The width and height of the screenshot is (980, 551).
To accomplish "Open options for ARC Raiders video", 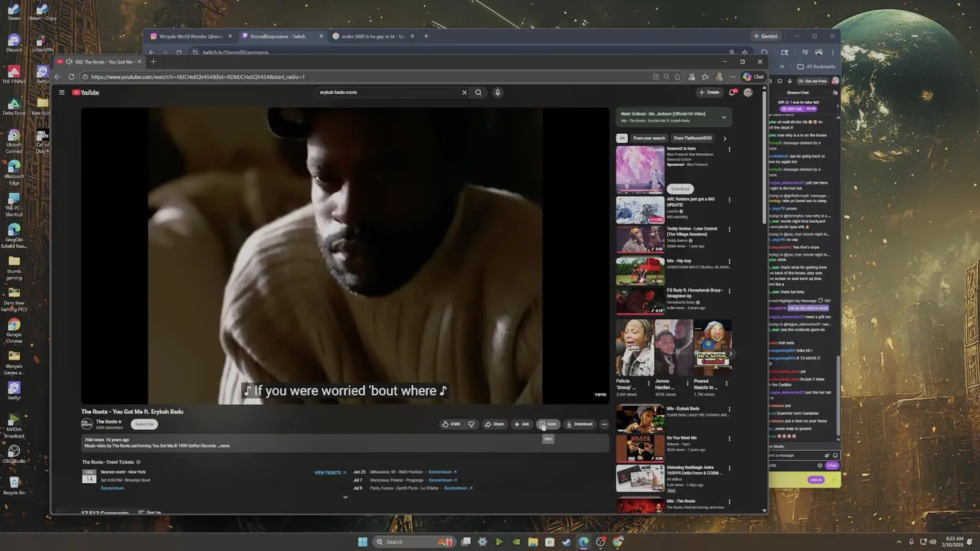I will (x=729, y=200).
